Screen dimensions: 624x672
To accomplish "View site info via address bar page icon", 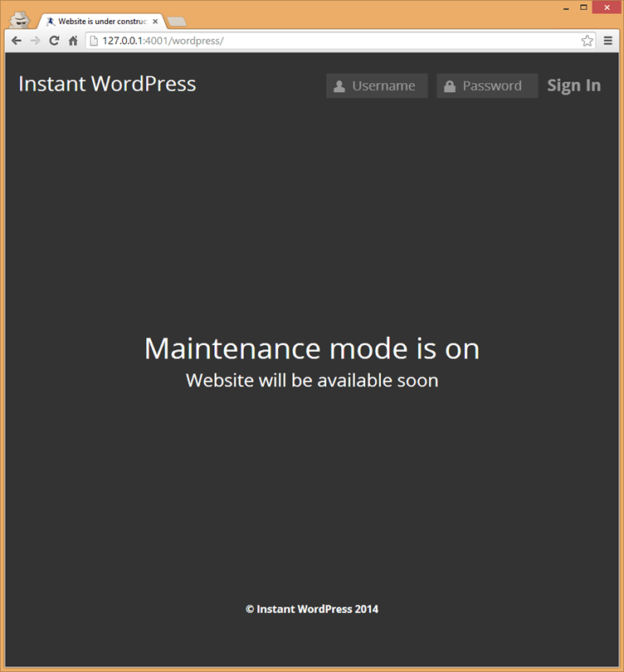I will [94, 41].
